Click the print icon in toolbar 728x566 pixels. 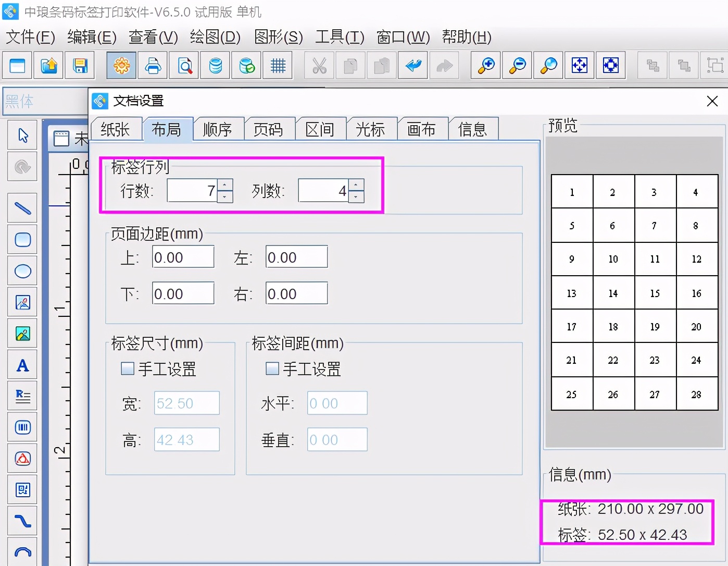(153, 66)
